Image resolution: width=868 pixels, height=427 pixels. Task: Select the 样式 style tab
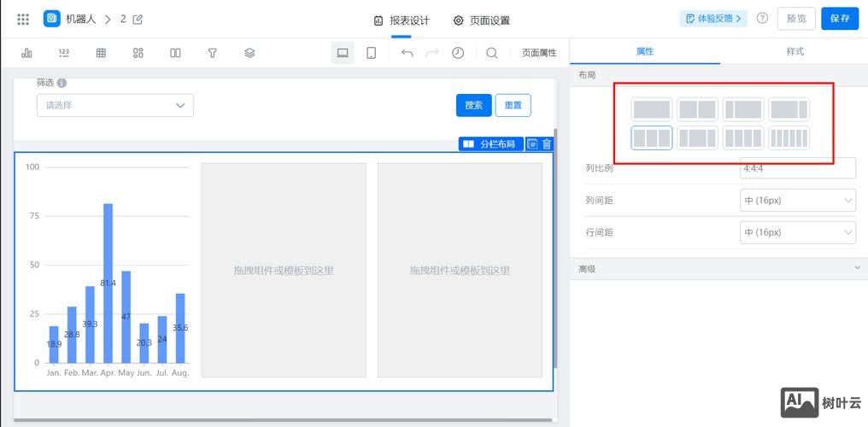795,51
